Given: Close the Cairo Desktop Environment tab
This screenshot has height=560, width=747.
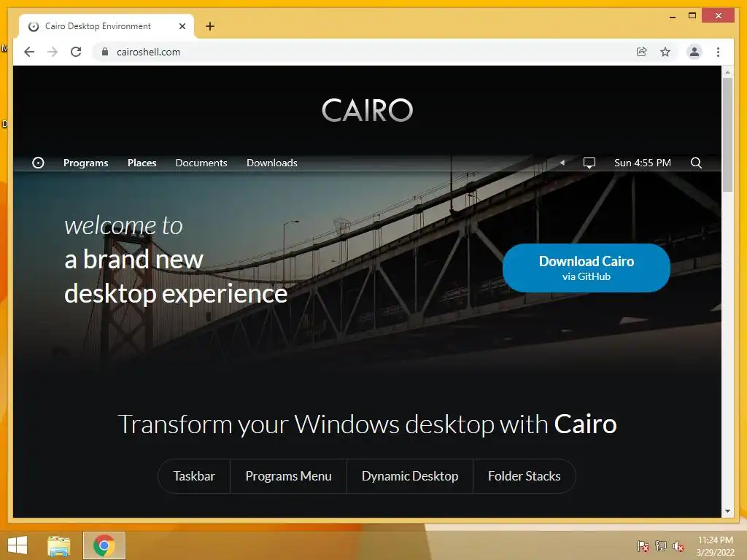Looking at the screenshot, I should coord(182,26).
